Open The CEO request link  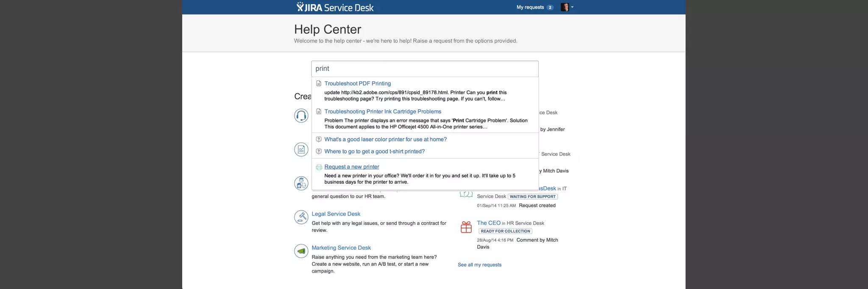(488, 223)
